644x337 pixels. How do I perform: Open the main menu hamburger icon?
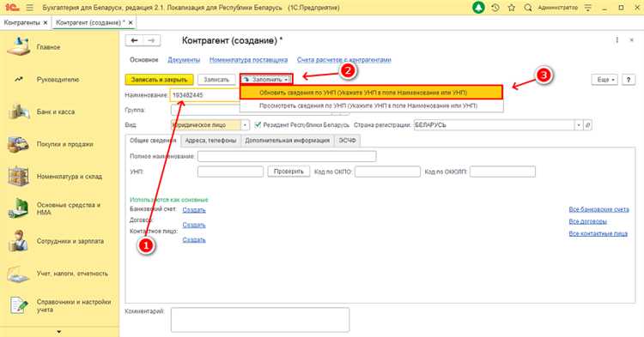tap(29, 8)
